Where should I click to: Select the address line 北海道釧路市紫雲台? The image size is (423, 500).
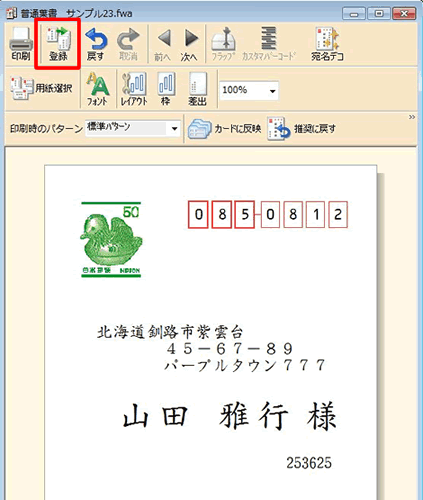tap(170, 332)
